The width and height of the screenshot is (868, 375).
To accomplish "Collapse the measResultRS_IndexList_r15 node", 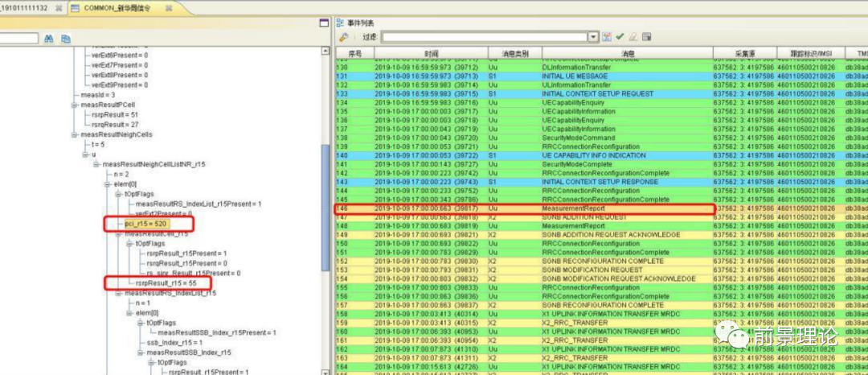I will (118, 293).
